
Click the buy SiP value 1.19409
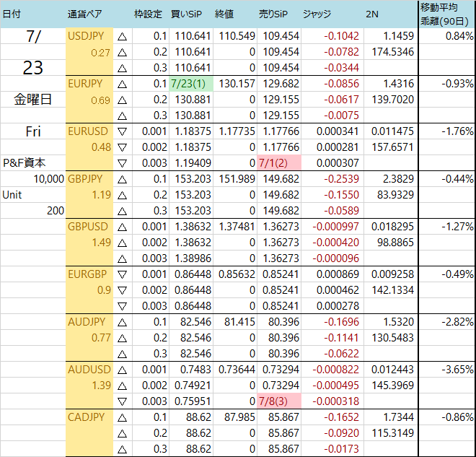coord(193,163)
